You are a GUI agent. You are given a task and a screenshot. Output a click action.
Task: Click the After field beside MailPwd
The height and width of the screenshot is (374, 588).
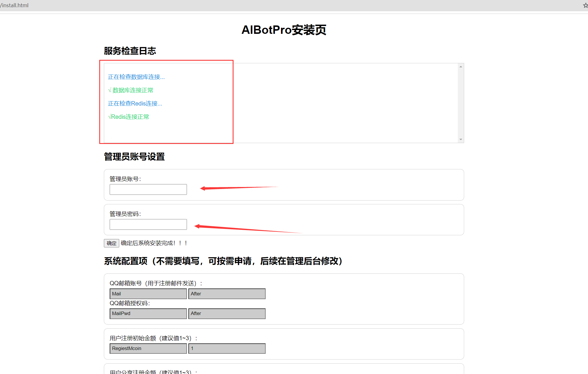point(227,314)
